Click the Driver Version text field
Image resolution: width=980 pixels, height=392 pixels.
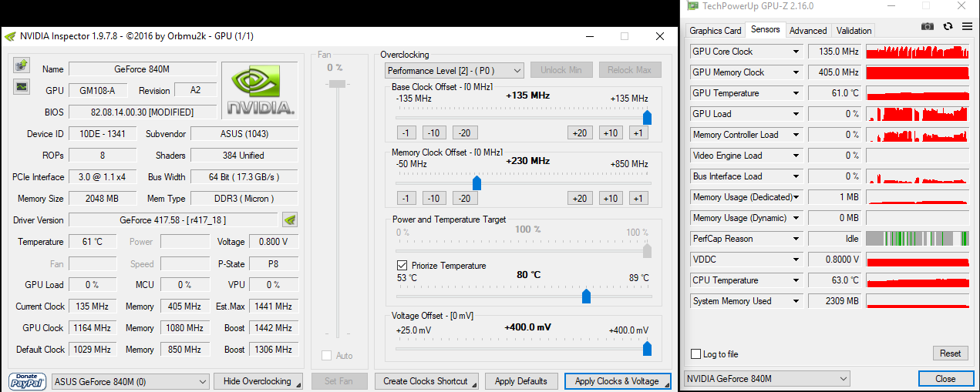tap(174, 220)
